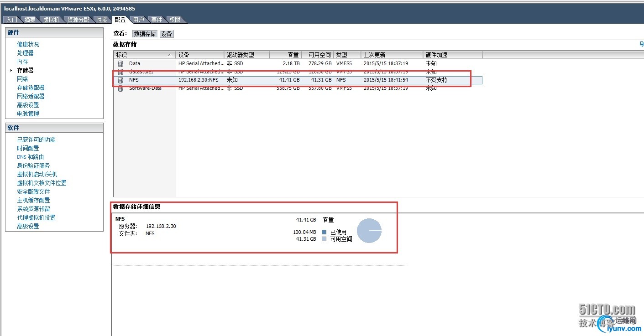Open 网络 under hardware
Image resolution: width=644 pixels, height=336 pixels.
pos(23,79)
